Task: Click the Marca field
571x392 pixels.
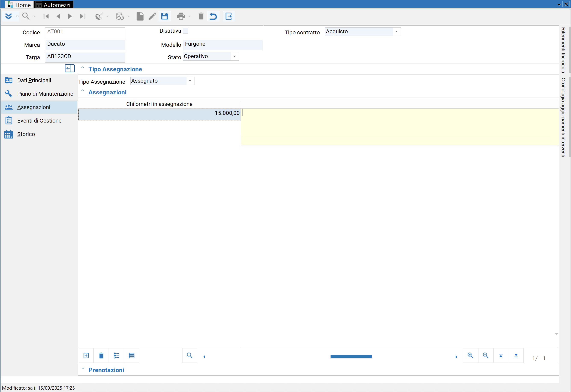Action: [x=85, y=45]
